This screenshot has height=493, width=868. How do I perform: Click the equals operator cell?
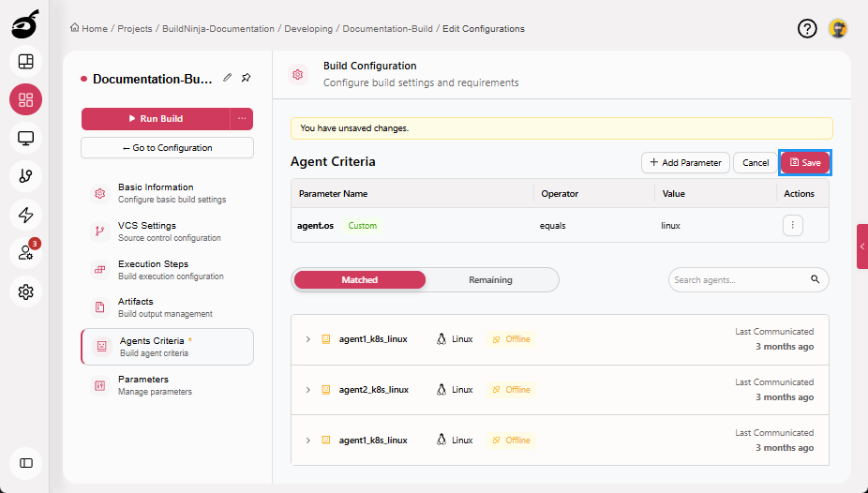tap(552, 226)
